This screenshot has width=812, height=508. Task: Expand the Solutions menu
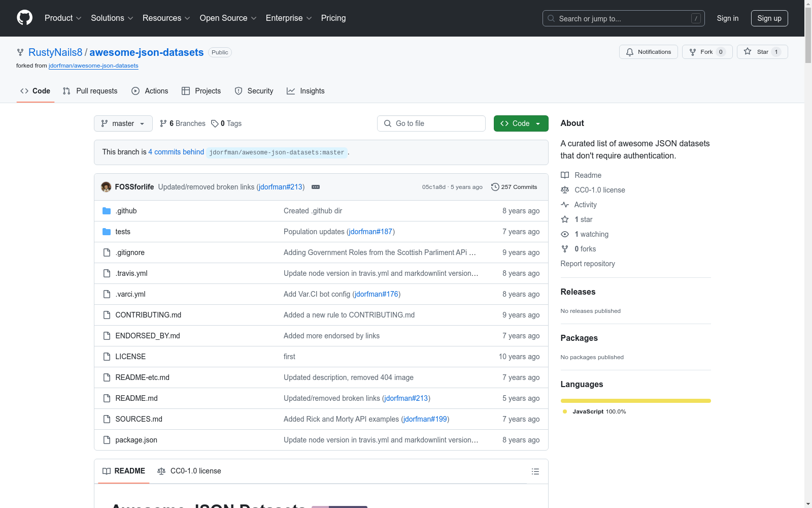click(x=112, y=18)
